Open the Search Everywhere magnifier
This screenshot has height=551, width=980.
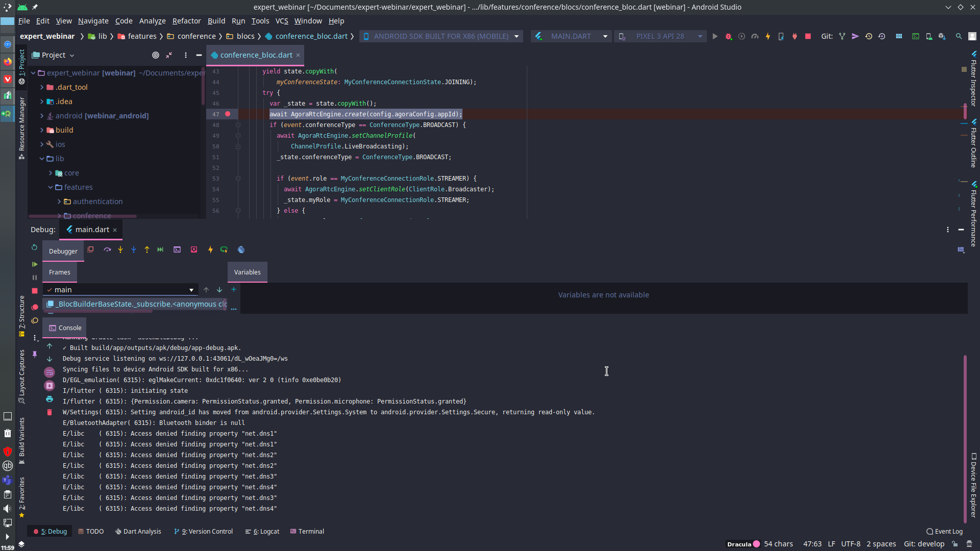[959, 36]
